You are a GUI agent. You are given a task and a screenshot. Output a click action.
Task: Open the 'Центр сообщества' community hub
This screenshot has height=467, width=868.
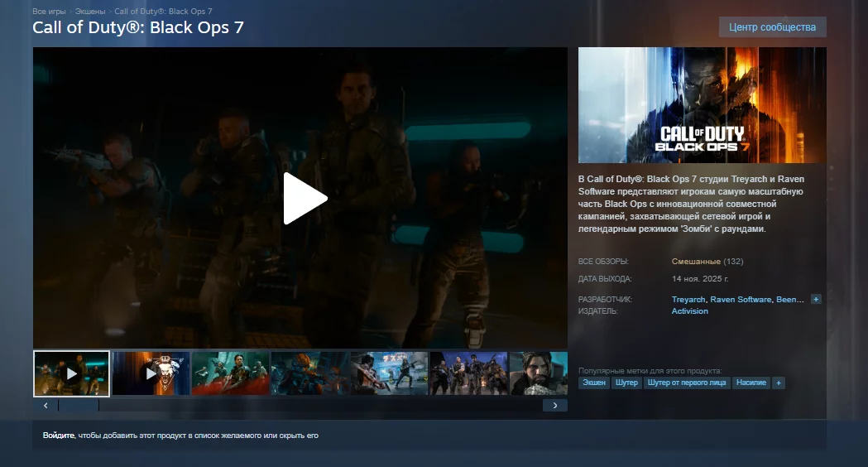click(x=772, y=27)
